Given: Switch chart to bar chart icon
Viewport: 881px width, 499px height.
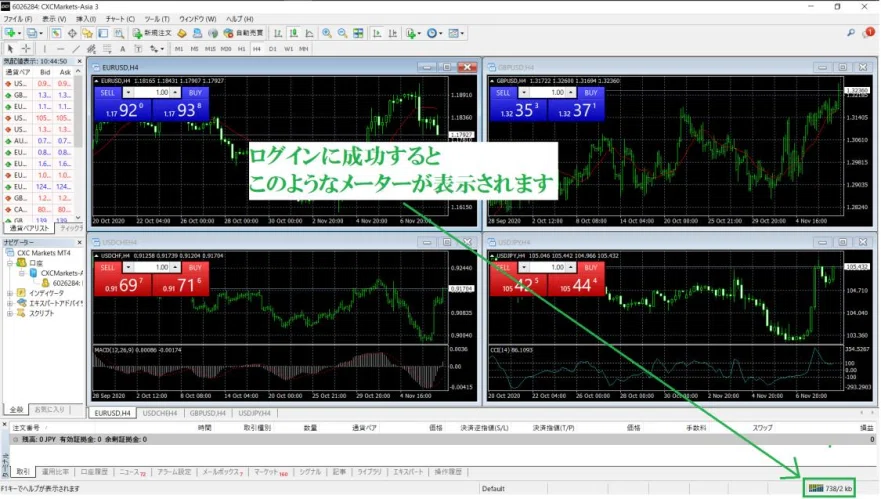Looking at the screenshot, I should coord(278,33).
